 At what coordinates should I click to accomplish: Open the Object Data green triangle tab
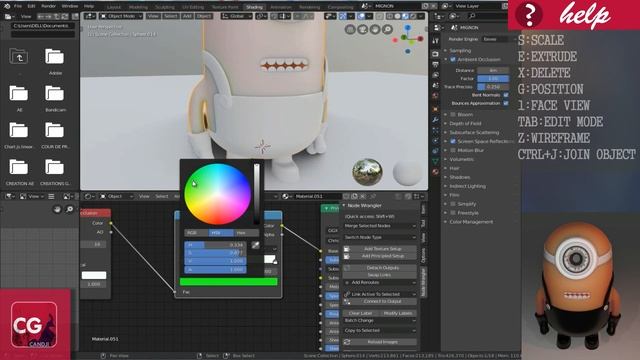coord(436,162)
